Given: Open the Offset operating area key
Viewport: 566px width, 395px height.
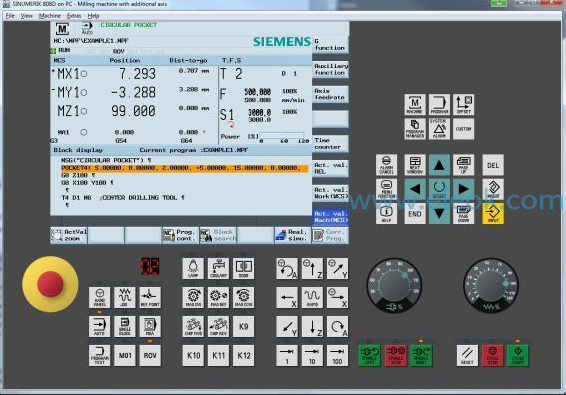Looking at the screenshot, I should pos(463,105).
